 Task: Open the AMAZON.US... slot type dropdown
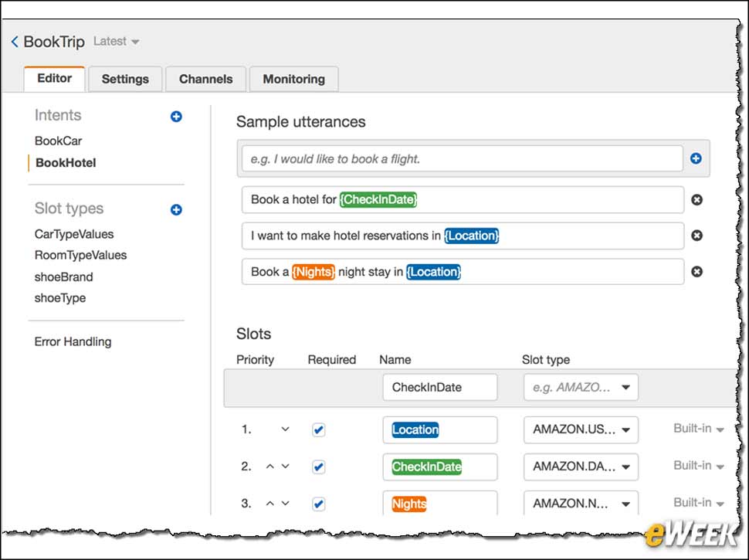[x=581, y=429]
